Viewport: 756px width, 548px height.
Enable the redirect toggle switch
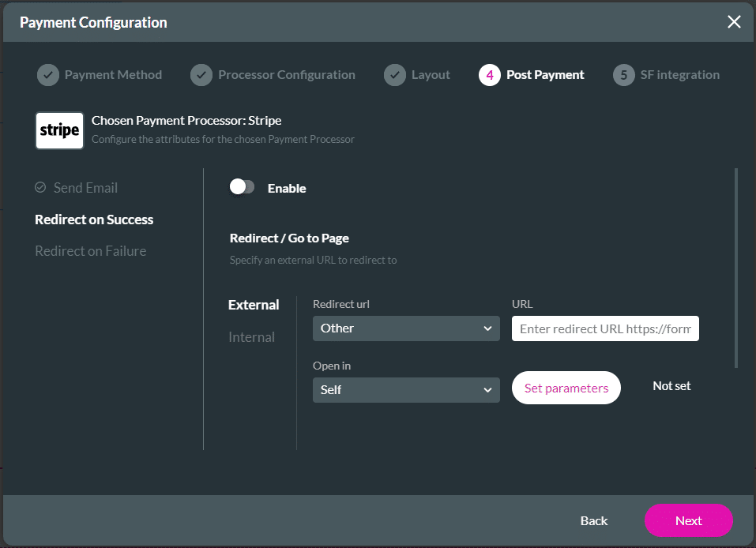point(242,188)
